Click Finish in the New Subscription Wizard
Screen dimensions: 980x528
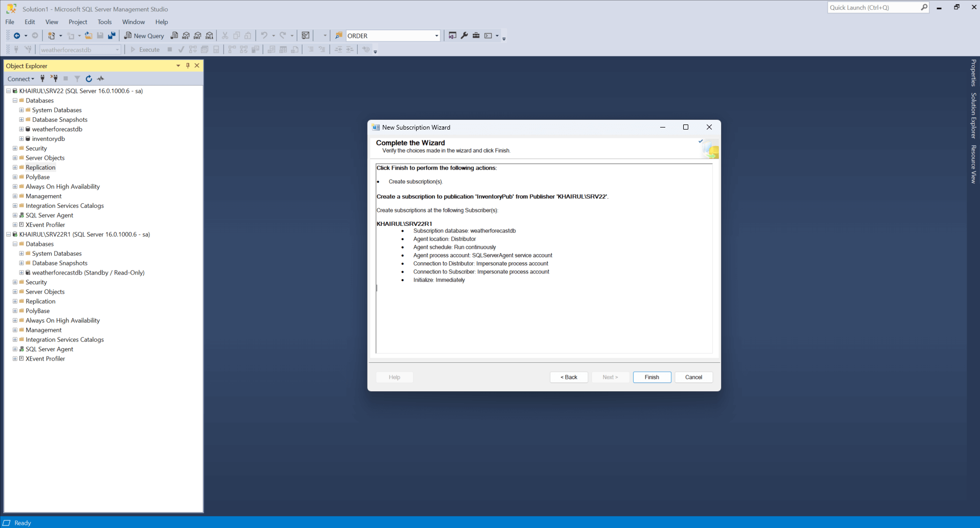pyautogui.click(x=651, y=377)
